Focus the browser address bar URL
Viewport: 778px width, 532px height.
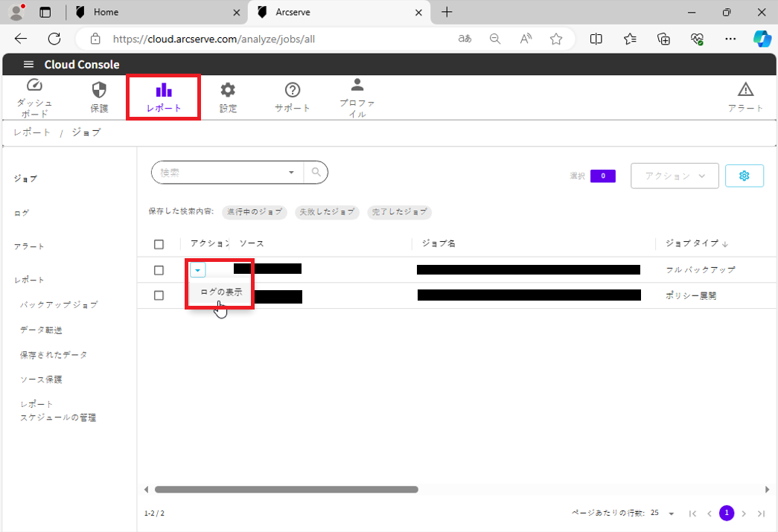coord(214,39)
